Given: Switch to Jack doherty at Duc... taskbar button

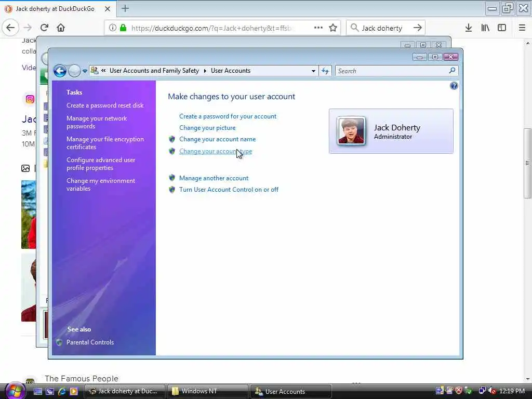Looking at the screenshot, I should pos(124,391).
